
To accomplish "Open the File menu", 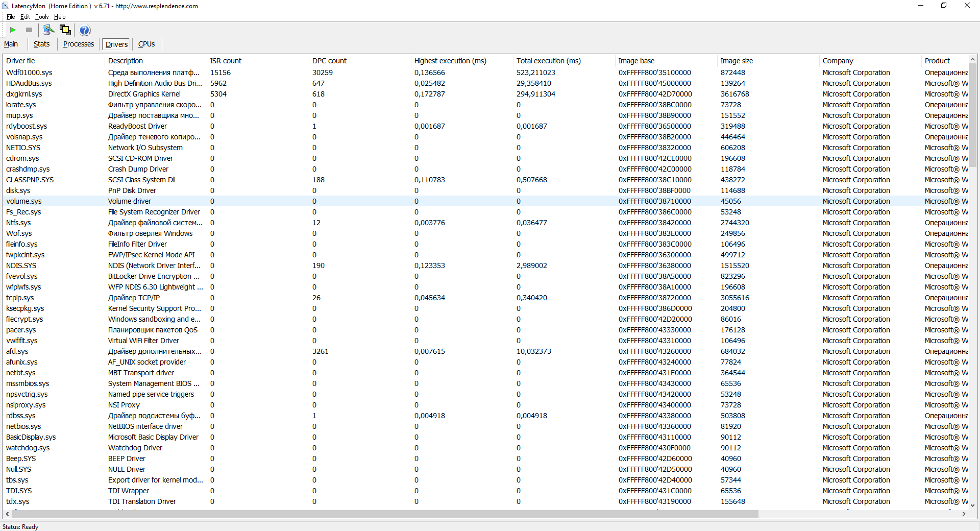I will (11, 17).
